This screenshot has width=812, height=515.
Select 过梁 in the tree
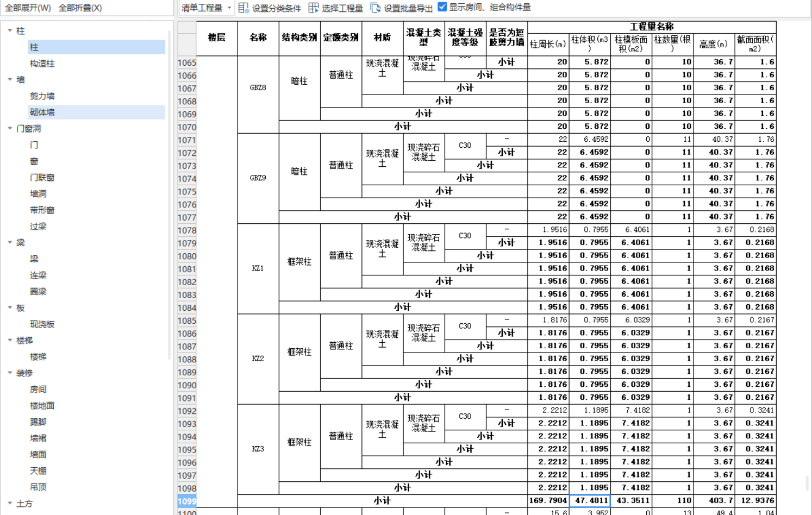(38, 227)
